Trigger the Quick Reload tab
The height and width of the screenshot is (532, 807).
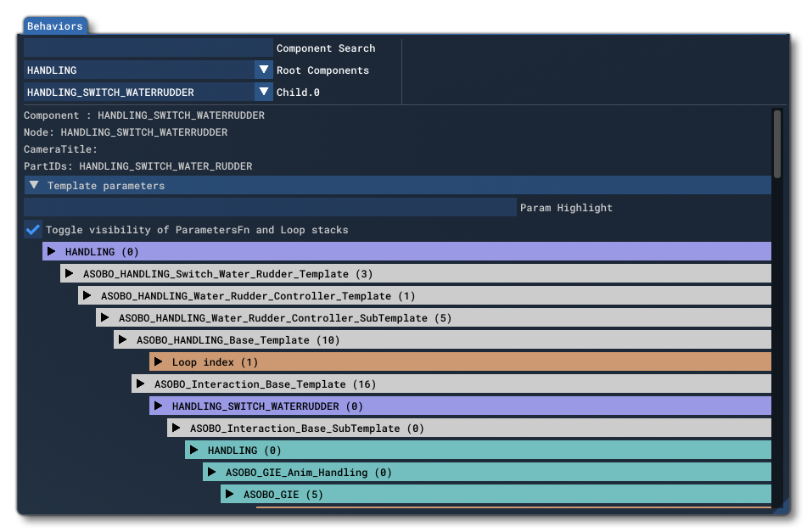(x=570, y=25)
